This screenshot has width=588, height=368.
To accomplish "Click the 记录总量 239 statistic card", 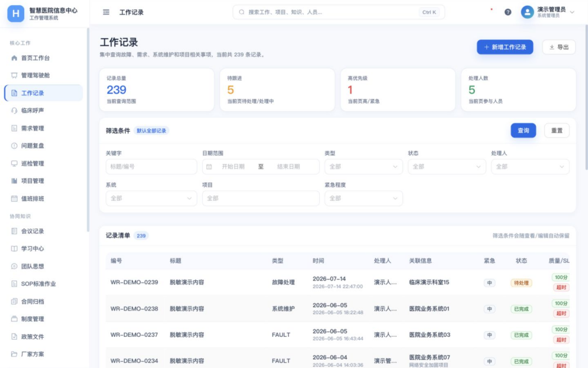I will 157,90.
